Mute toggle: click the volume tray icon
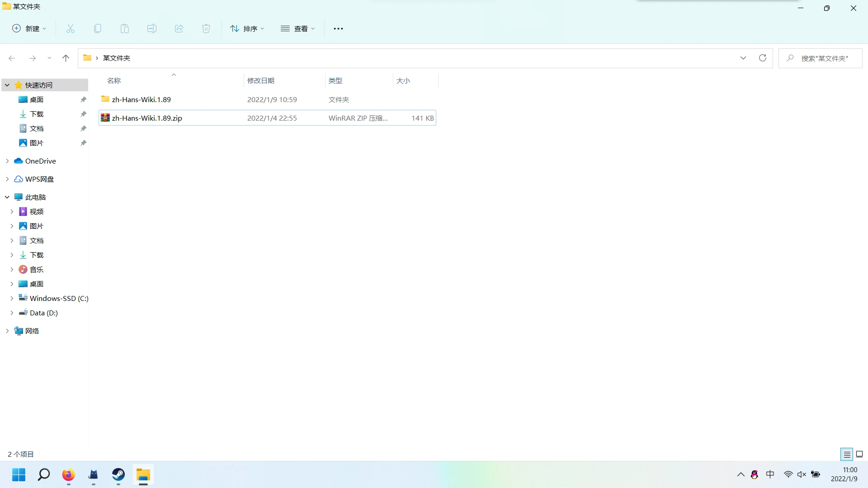 click(802, 474)
